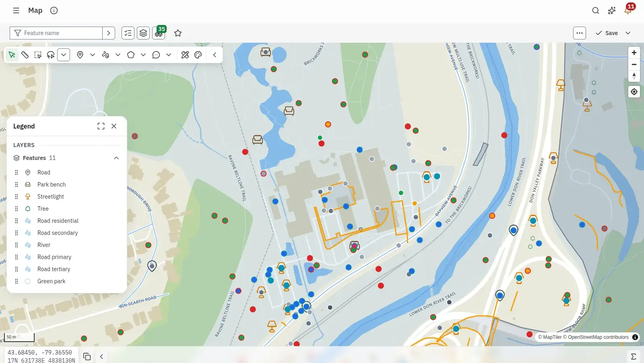Image resolution: width=644 pixels, height=363 pixels.
Task: Expand the point tool options
Action: click(93, 55)
